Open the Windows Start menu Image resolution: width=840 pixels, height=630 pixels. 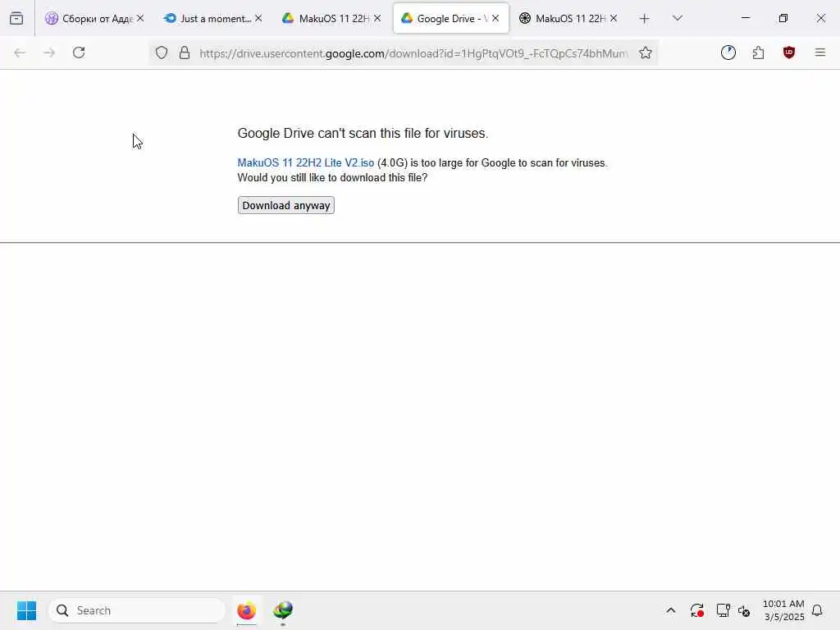[26, 610]
